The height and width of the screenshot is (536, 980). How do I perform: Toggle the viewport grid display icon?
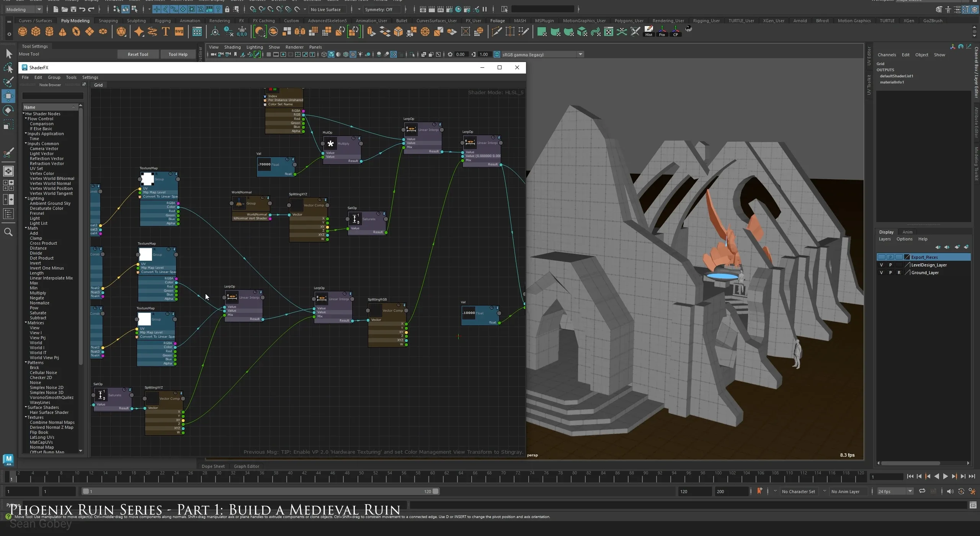(269, 54)
